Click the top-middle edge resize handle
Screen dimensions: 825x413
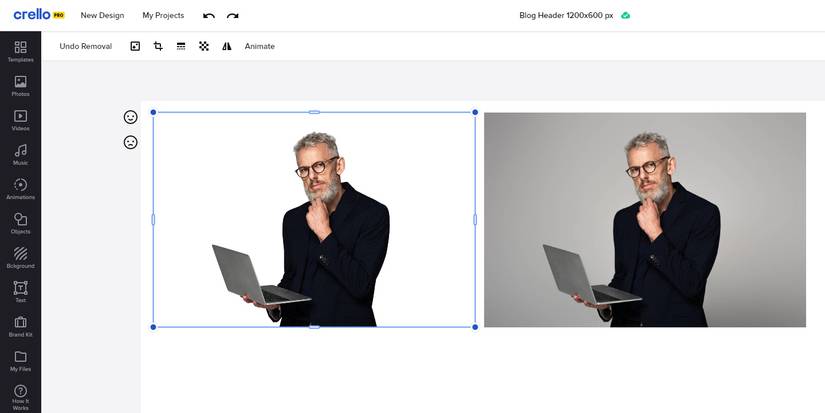click(x=314, y=112)
